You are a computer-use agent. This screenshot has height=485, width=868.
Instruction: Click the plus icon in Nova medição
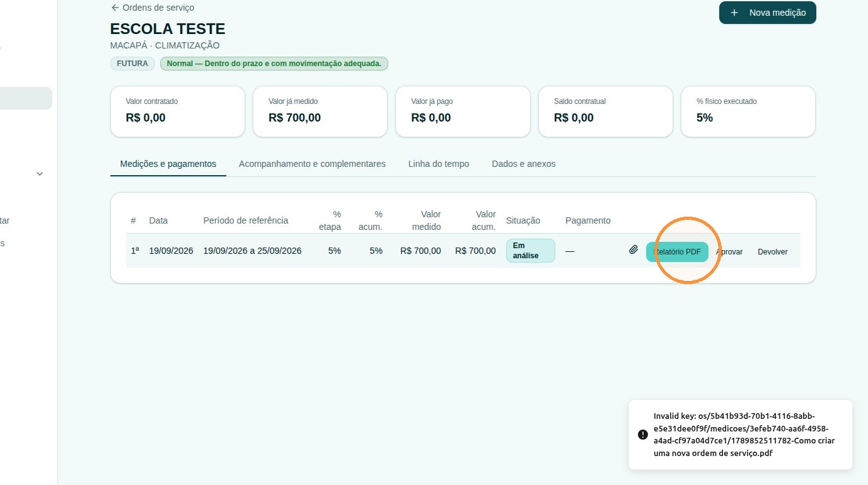tap(734, 13)
